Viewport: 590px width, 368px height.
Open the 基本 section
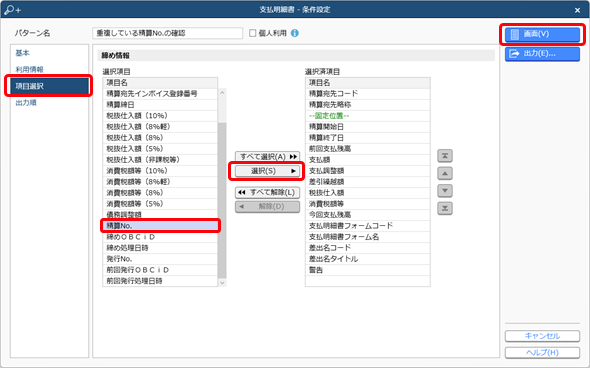coord(23,53)
